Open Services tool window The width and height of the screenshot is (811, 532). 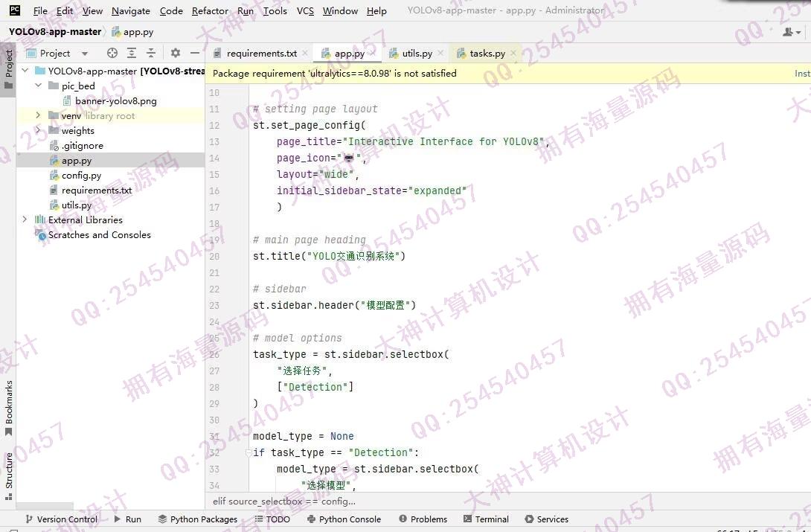coord(547,519)
